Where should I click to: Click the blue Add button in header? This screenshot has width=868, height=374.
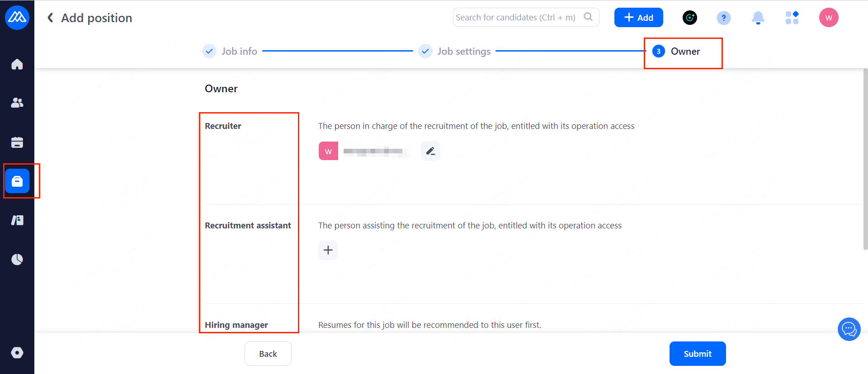(x=638, y=18)
